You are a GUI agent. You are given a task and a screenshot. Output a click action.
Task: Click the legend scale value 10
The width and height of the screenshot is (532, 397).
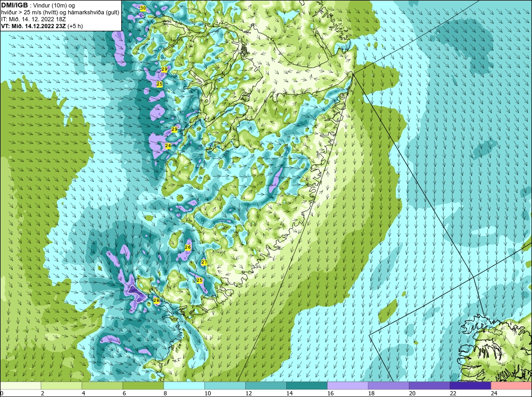[x=207, y=393]
